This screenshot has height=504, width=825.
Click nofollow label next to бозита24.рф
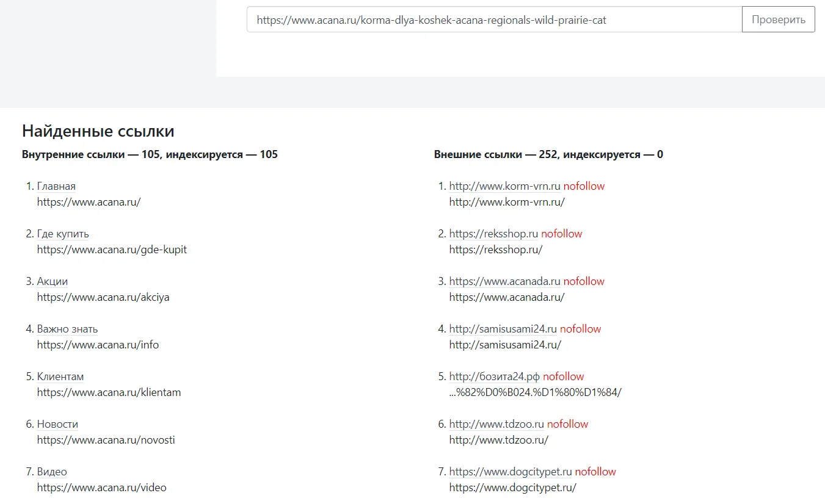[x=564, y=376]
